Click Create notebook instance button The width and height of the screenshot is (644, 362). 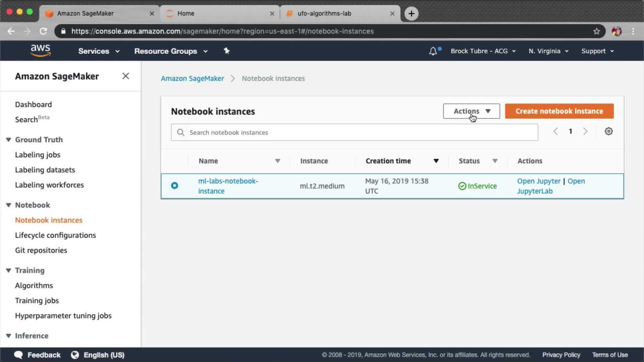(x=559, y=111)
